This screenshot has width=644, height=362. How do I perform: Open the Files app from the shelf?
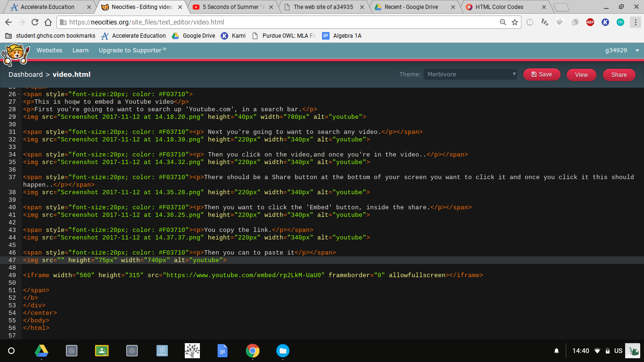click(283, 351)
